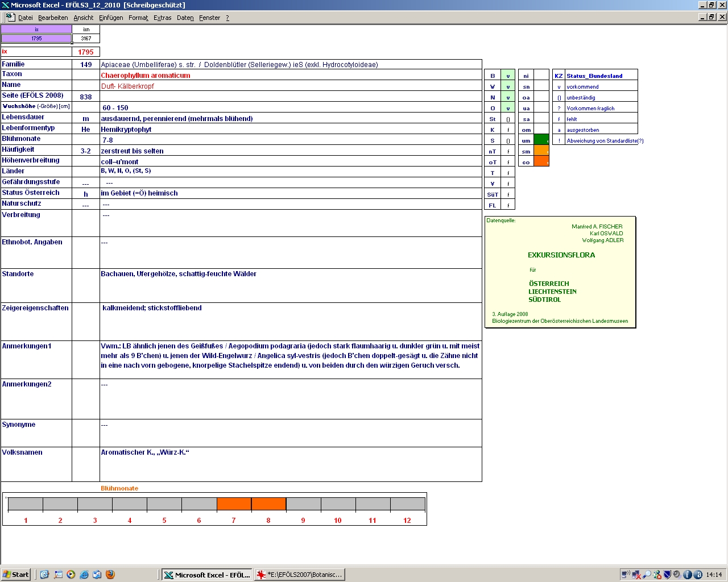This screenshot has height=582, width=728.
Task: Click the Excel icon in the title bar
Action: point(5,5)
